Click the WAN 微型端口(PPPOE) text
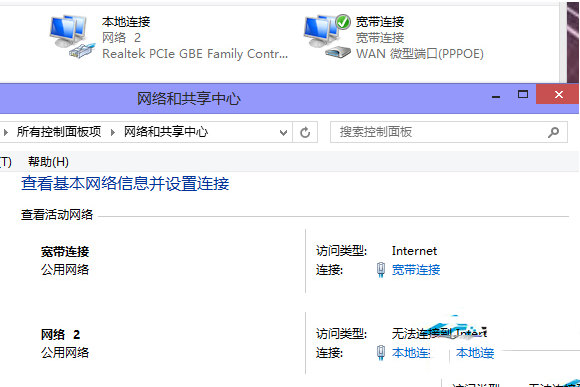 (419, 54)
